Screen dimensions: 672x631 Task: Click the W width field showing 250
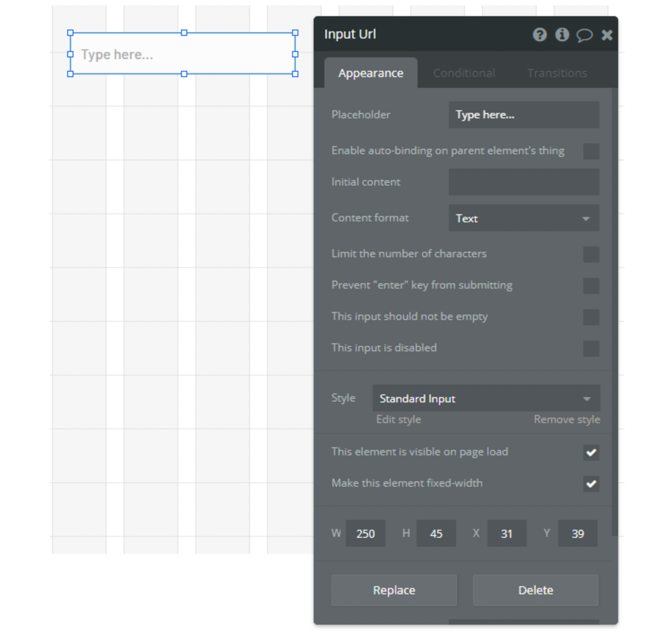[x=365, y=533]
